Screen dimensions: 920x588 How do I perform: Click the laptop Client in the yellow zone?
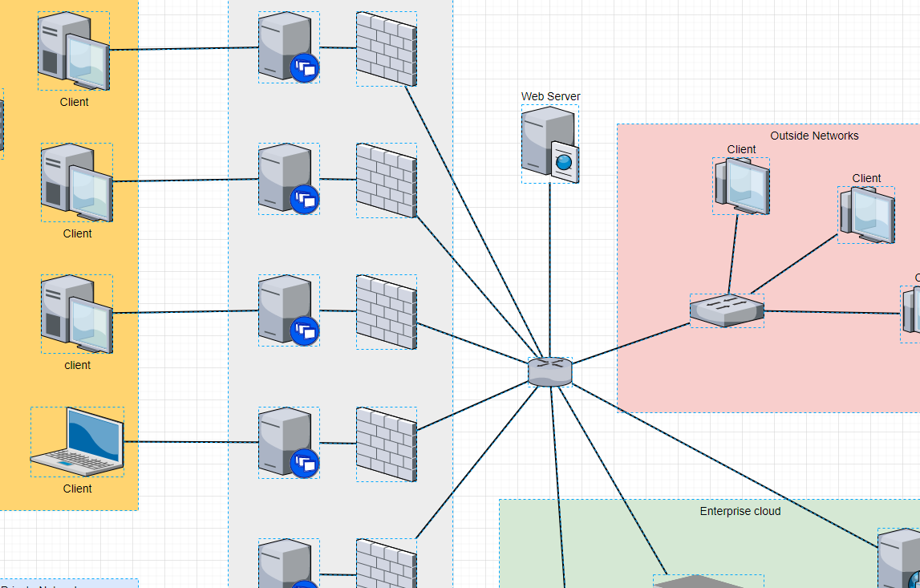pyautogui.click(x=76, y=441)
